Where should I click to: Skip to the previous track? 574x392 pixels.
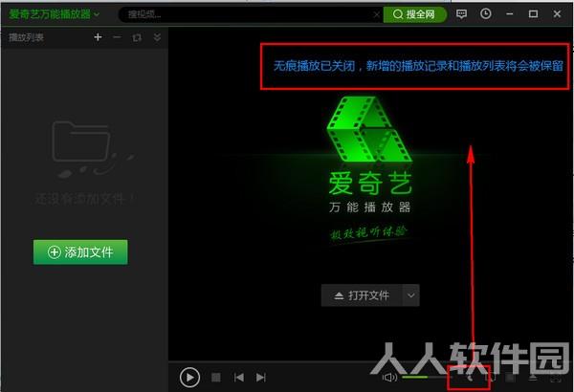(x=238, y=377)
